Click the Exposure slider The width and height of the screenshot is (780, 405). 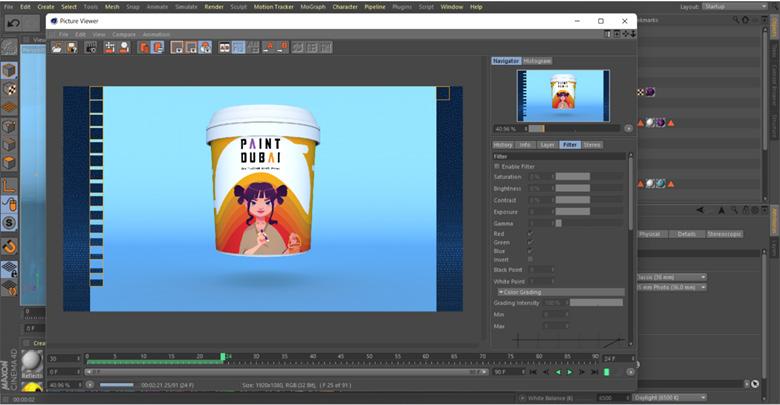pos(589,212)
